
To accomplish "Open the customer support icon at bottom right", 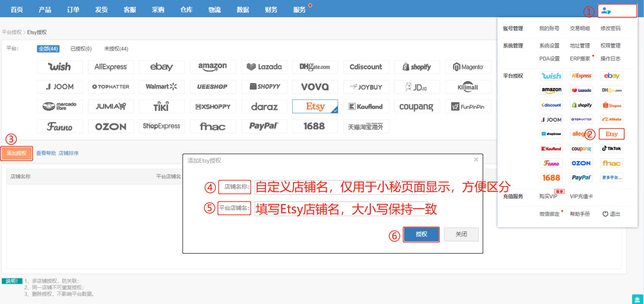I will pos(637,299).
